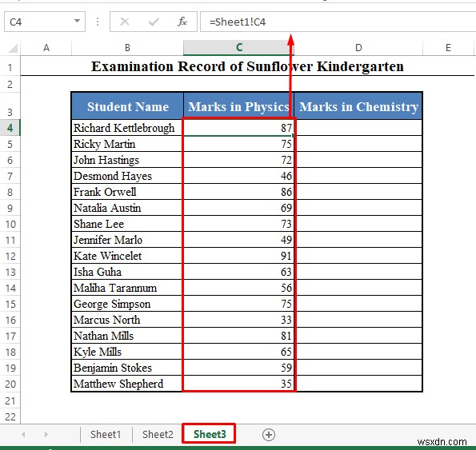Select cell with 'Shane Lee'
This screenshot has width=476, height=450.
(127, 224)
